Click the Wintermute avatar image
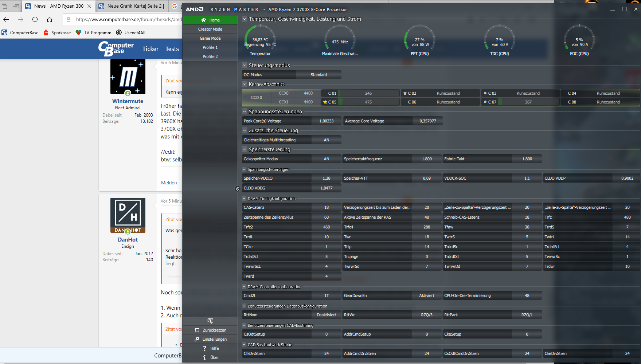The width and height of the screenshot is (641, 364). 128,77
